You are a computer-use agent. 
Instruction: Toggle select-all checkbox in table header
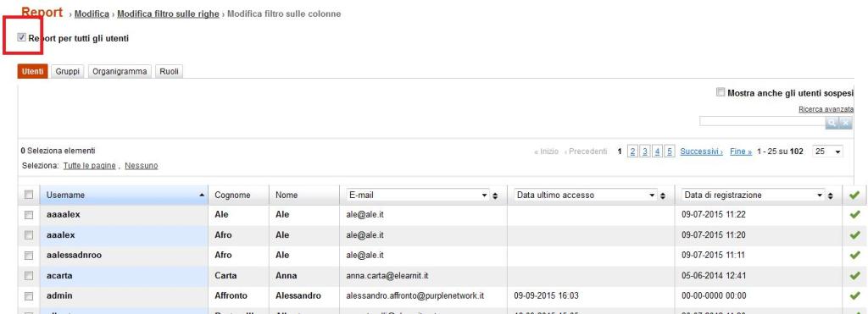tap(29, 195)
